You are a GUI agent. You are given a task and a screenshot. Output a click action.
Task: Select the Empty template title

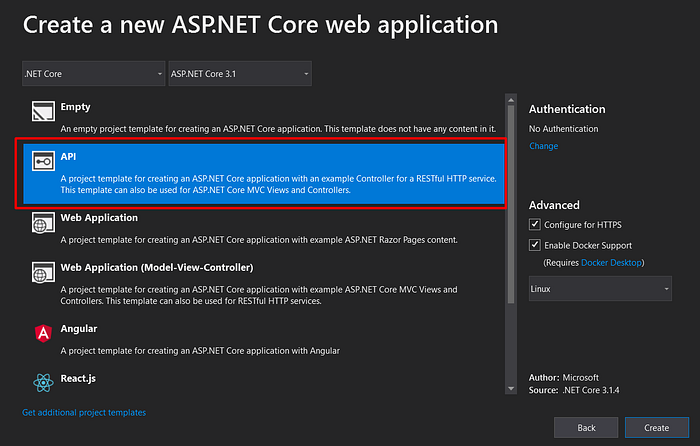pyautogui.click(x=75, y=107)
